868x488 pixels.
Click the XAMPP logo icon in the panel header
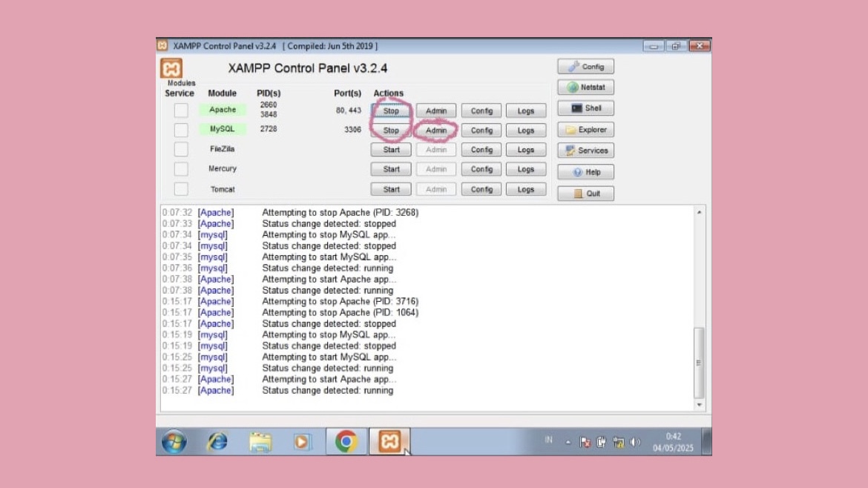[x=171, y=68]
